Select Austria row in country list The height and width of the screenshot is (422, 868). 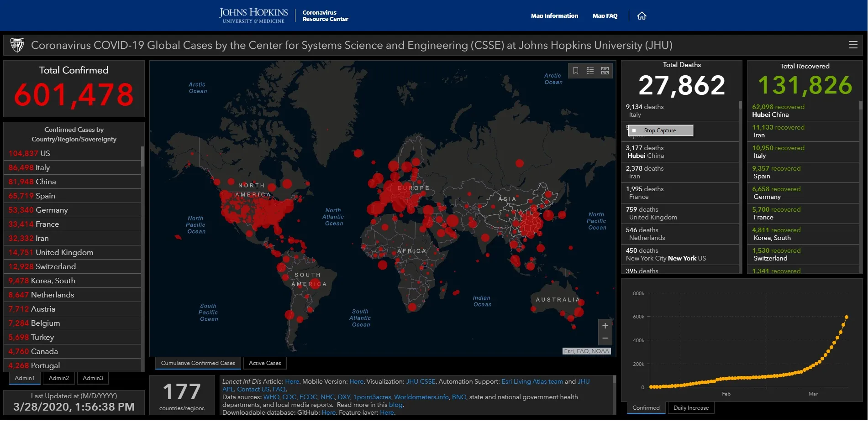pyautogui.click(x=73, y=309)
